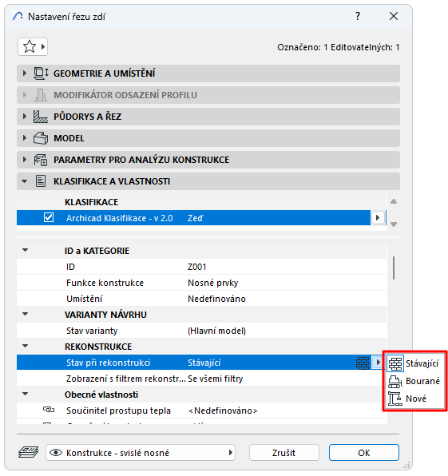Click the eye icon in layer selector
Image resolution: width=448 pixels, height=476 pixels.
click(x=56, y=453)
